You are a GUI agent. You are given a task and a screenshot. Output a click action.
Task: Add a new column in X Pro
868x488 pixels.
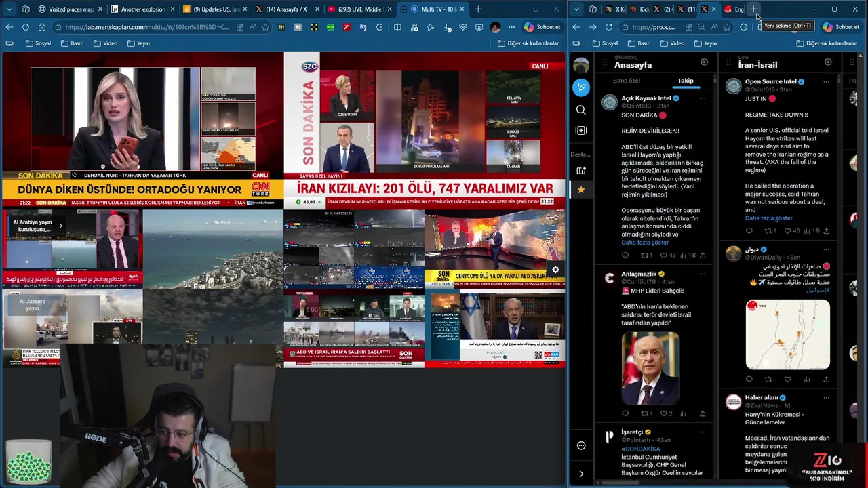pos(581,130)
